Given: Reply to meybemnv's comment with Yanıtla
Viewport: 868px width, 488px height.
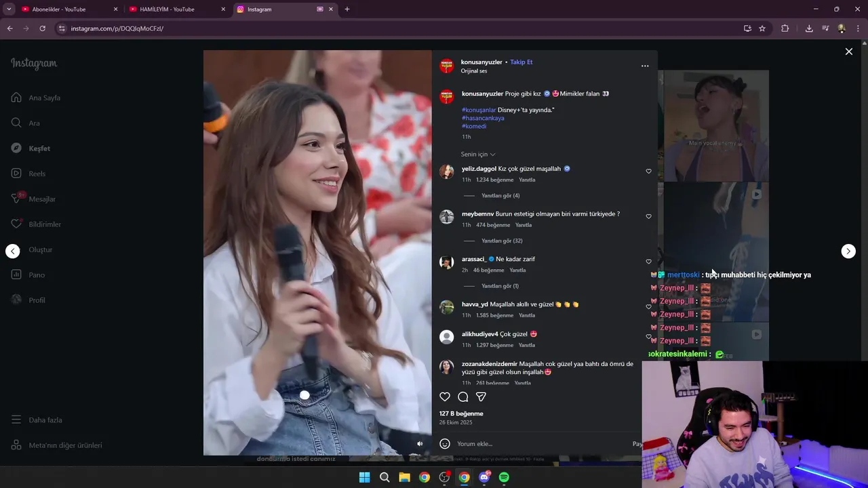Looking at the screenshot, I should coord(524,225).
